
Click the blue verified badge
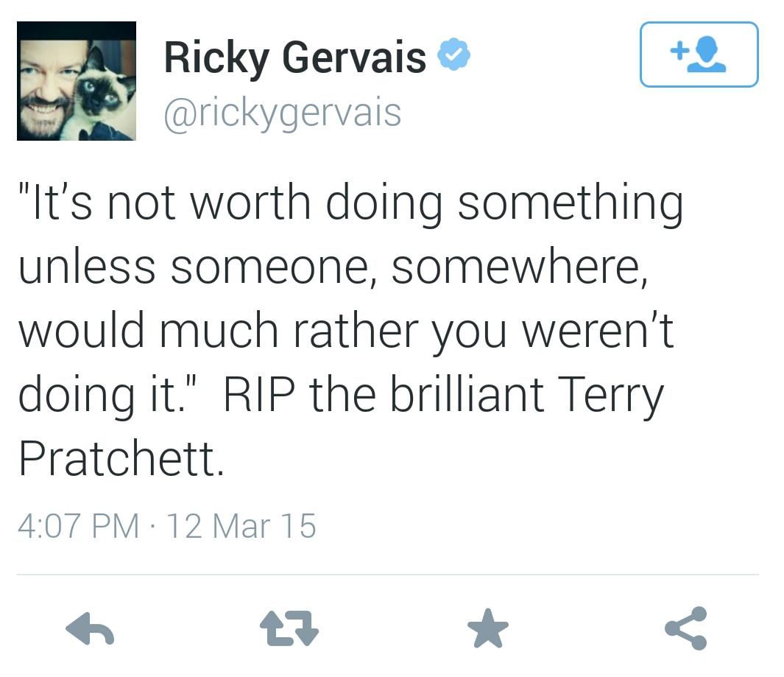tap(455, 57)
